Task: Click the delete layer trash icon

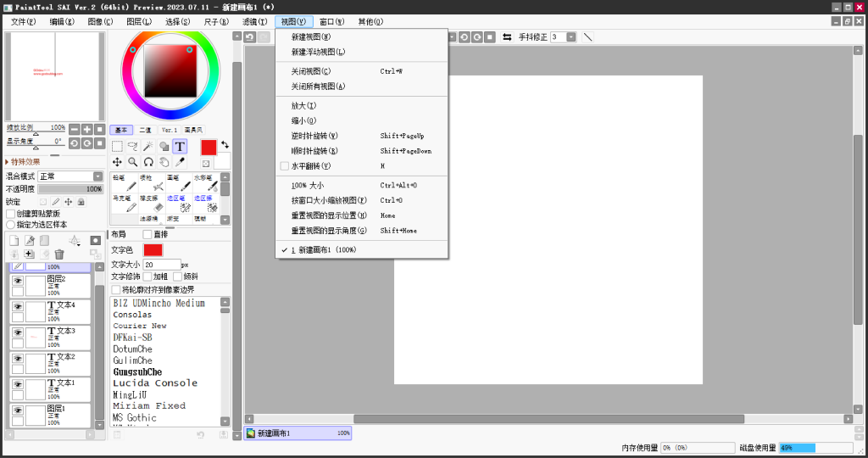Action: [x=59, y=254]
